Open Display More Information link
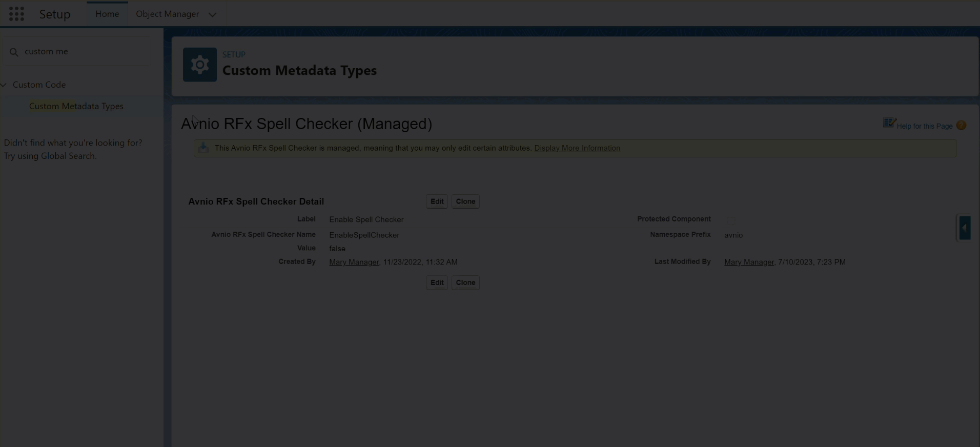 pyautogui.click(x=577, y=148)
